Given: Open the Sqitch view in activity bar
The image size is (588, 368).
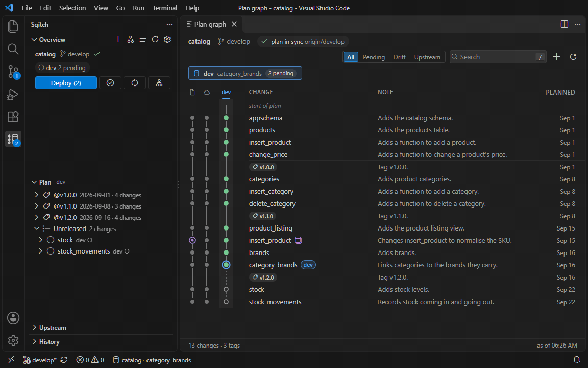Looking at the screenshot, I should 13,140.
